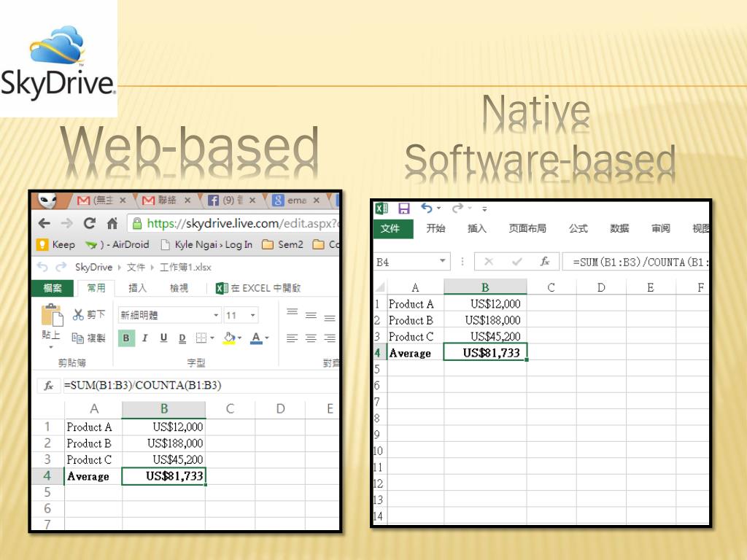Select the 页面布局 tab in native Excel
Screen dimensions: 747x560
(x=527, y=228)
